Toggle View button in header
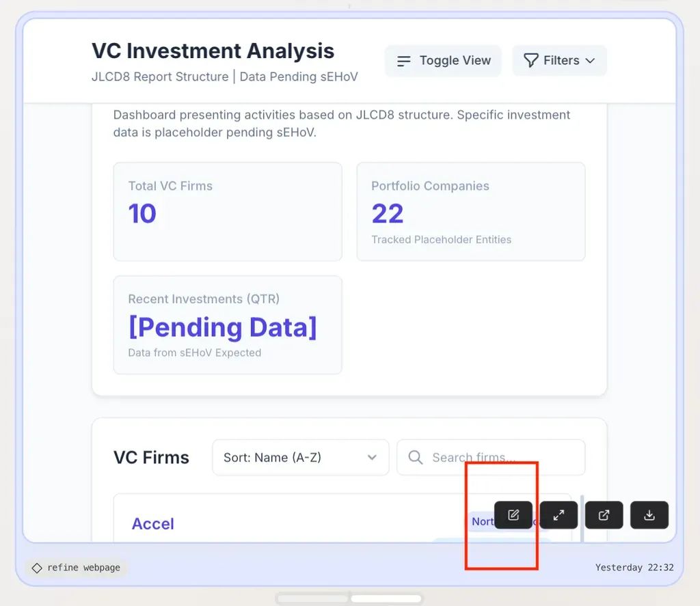Screen dimensions: 700x606 (x=443, y=61)
